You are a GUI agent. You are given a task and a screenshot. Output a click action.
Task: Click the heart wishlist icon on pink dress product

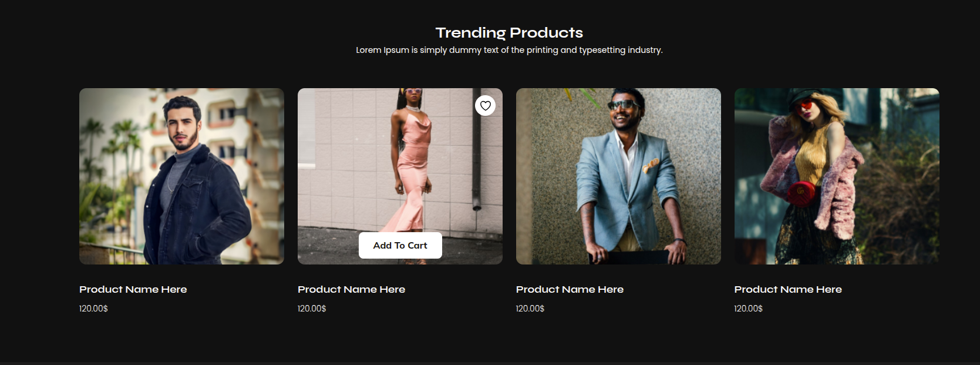(485, 106)
